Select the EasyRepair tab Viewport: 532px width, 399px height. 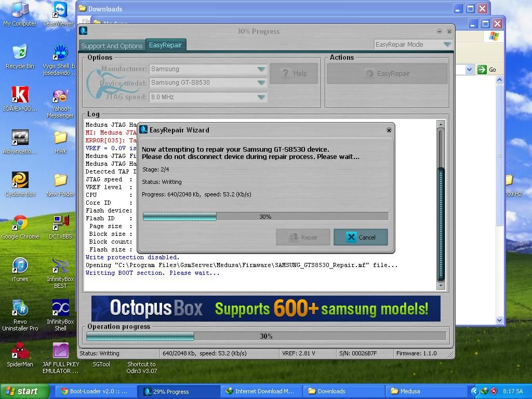coord(166,45)
